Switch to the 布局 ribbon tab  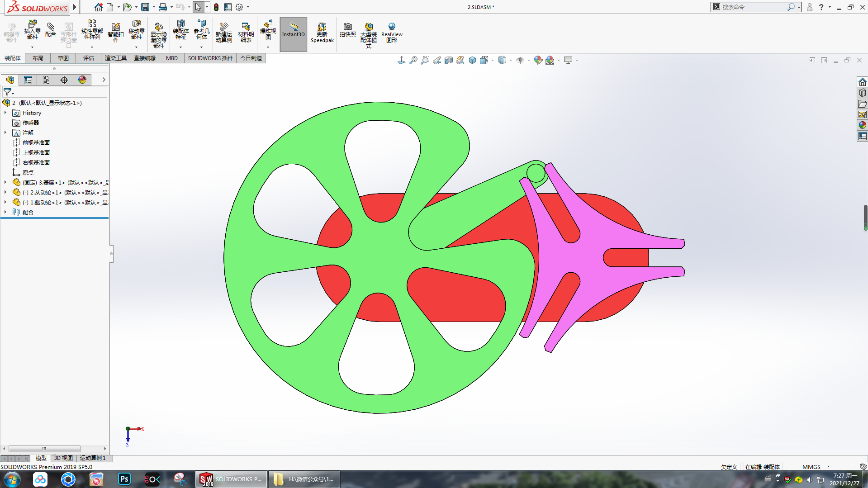tap(38, 58)
